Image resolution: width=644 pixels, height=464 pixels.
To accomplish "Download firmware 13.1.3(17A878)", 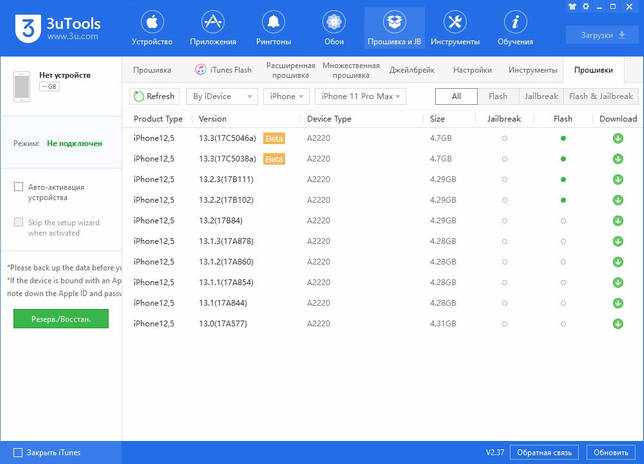I will pyautogui.click(x=618, y=241).
